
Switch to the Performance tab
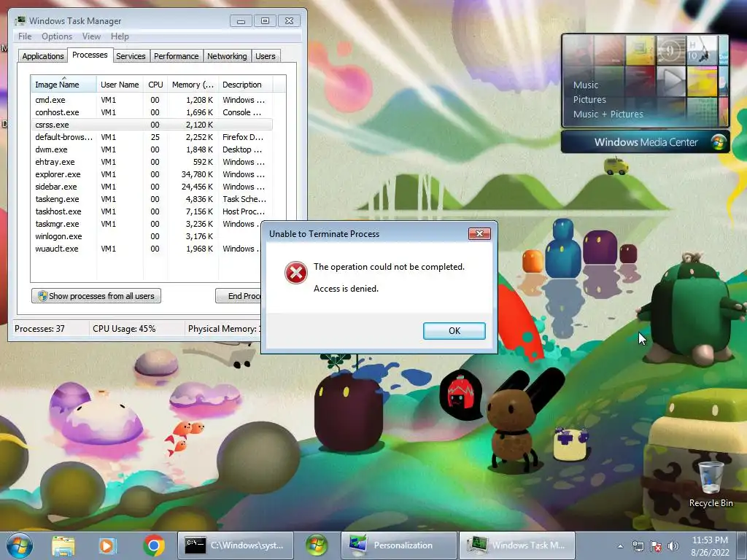(x=177, y=55)
